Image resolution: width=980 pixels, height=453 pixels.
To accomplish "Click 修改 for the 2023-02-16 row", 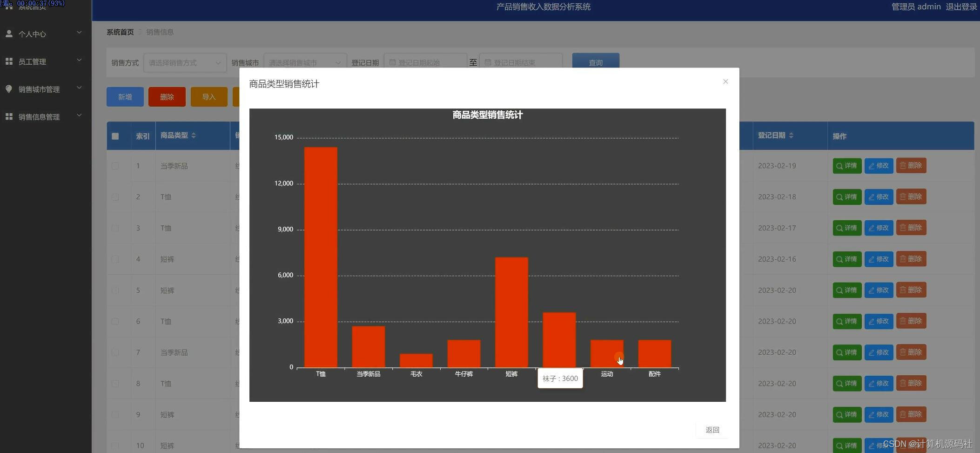I will point(879,259).
